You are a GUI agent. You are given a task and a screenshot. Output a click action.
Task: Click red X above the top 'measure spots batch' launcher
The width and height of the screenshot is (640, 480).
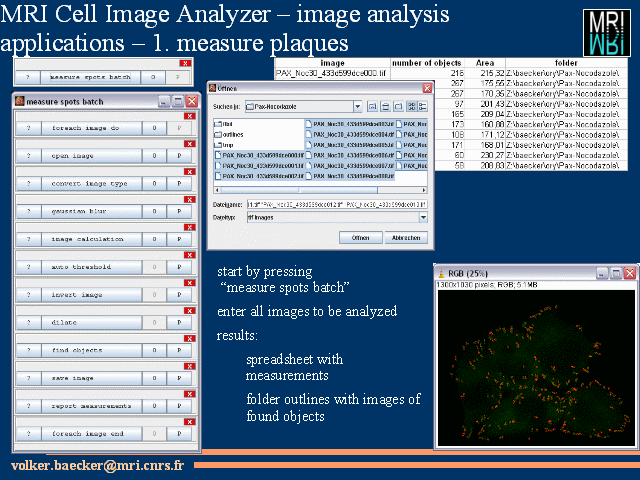[185, 63]
